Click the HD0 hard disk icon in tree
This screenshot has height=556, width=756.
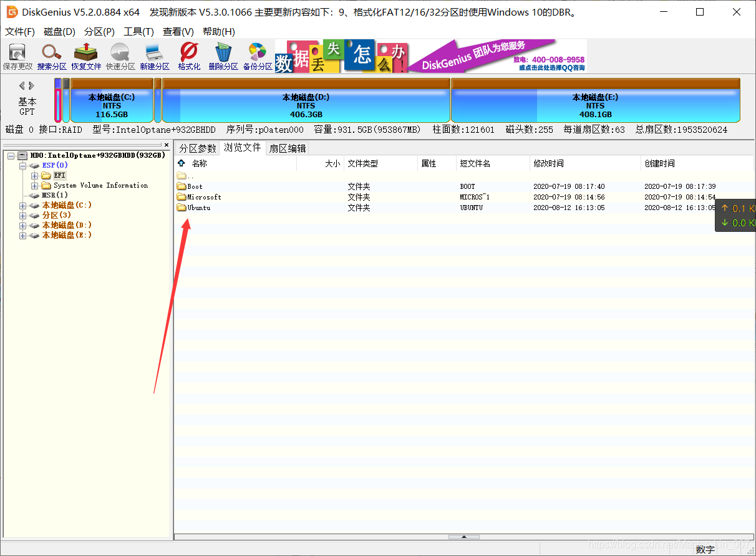pos(23,155)
